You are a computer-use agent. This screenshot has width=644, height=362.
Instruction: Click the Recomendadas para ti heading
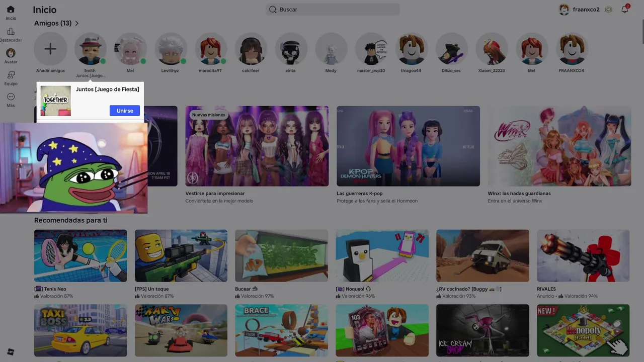point(71,220)
